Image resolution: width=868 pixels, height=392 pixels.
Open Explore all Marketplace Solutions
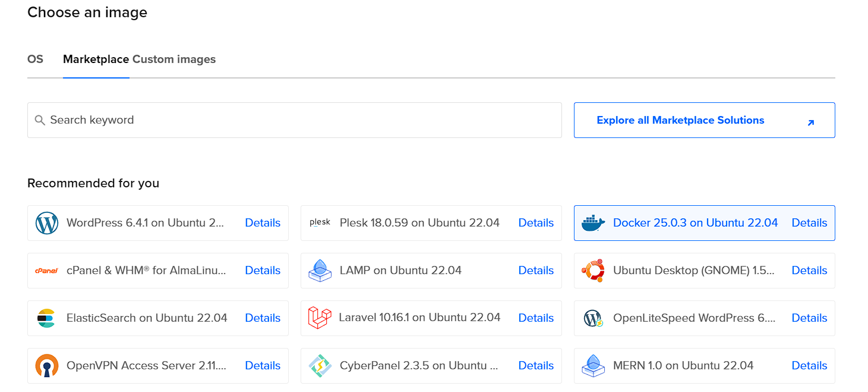pyautogui.click(x=705, y=120)
